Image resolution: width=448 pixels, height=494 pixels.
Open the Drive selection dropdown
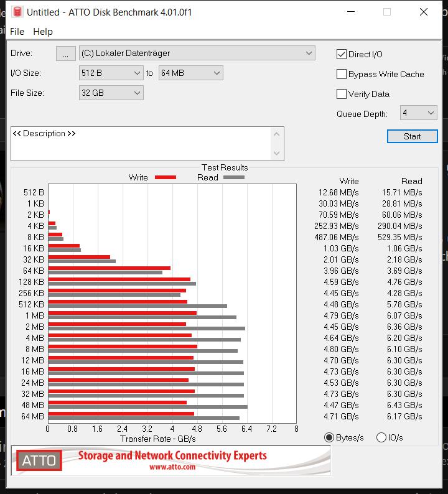(197, 54)
